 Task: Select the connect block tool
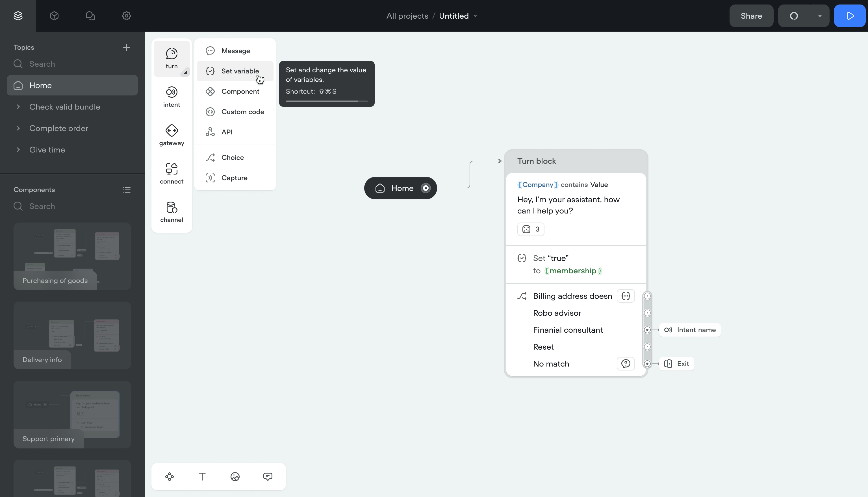[x=172, y=174]
